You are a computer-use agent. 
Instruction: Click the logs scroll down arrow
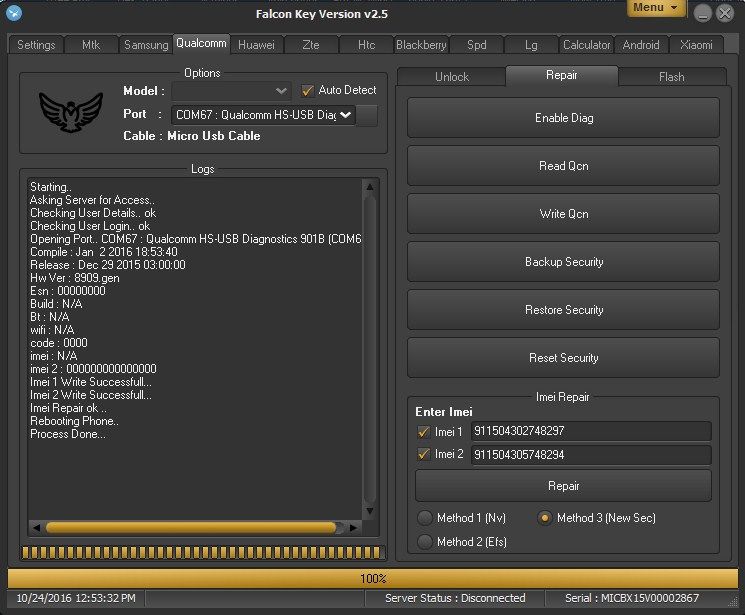coord(370,511)
